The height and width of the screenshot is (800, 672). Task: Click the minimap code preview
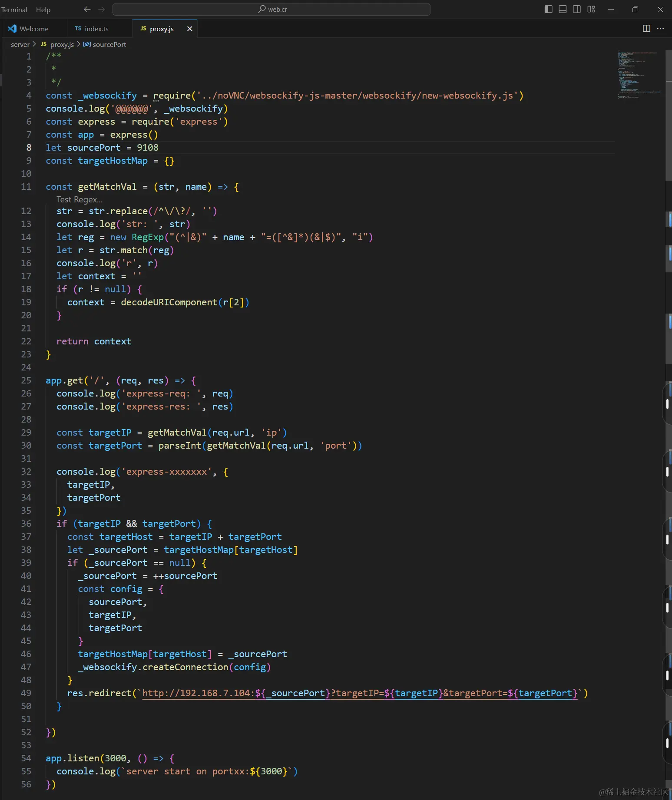[x=639, y=75]
